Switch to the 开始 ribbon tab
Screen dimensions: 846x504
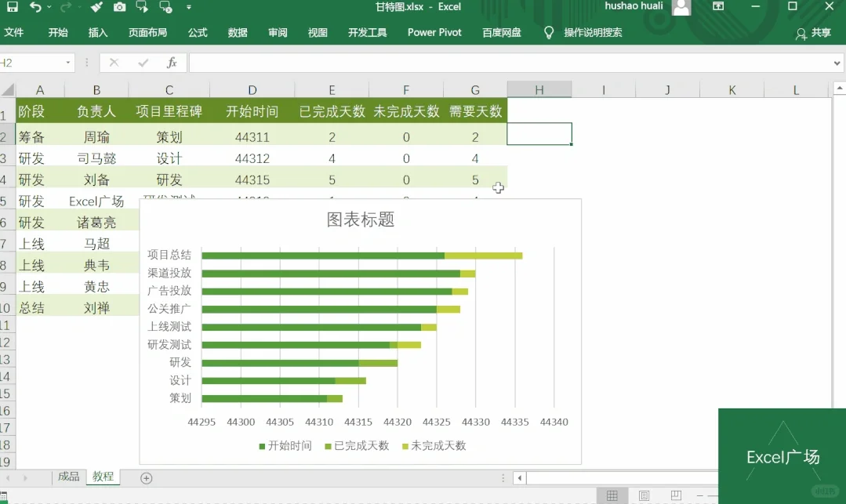[58, 32]
